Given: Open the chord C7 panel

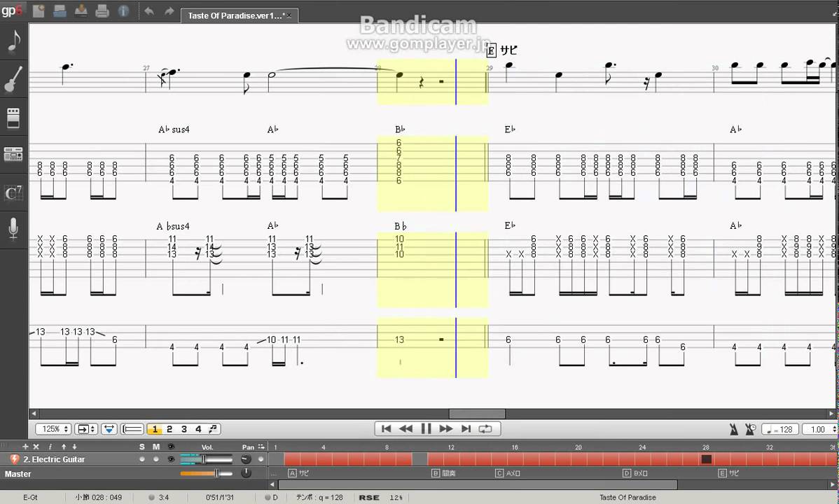Looking at the screenshot, I should coord(13,193).
